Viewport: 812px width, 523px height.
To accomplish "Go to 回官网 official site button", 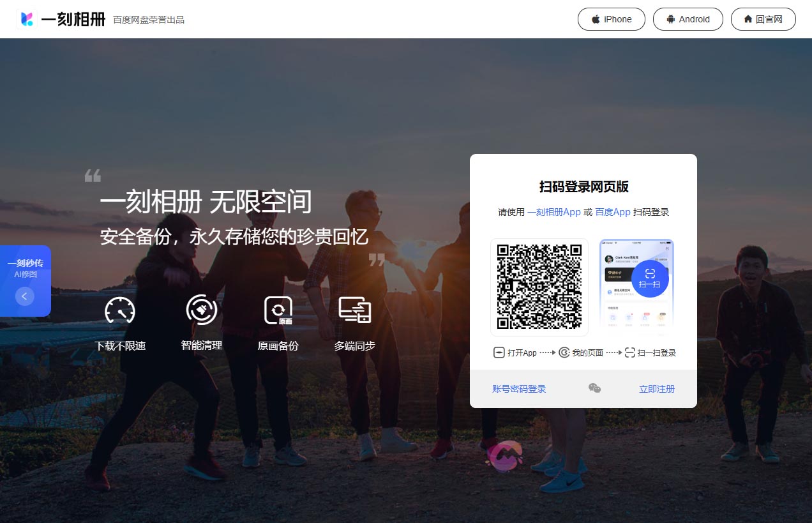I will (x=763, y=19).
